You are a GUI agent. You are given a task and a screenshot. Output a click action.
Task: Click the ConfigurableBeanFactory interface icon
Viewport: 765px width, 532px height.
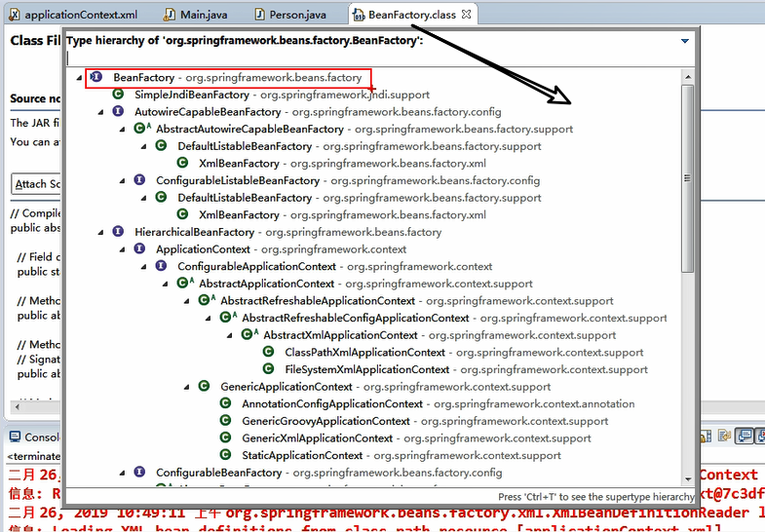(139, 472)
